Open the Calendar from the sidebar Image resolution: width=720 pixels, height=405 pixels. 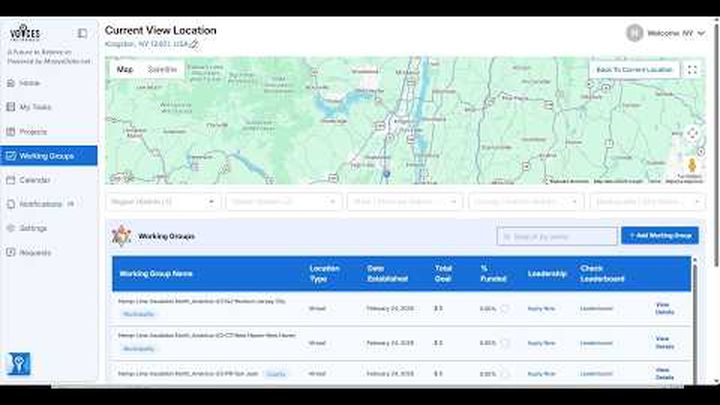(35, 180)
